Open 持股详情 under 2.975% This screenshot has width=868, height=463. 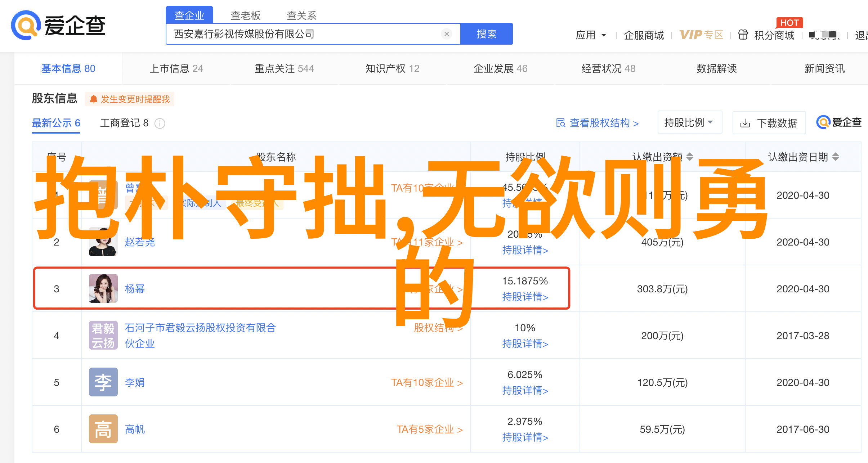[525, 437]
